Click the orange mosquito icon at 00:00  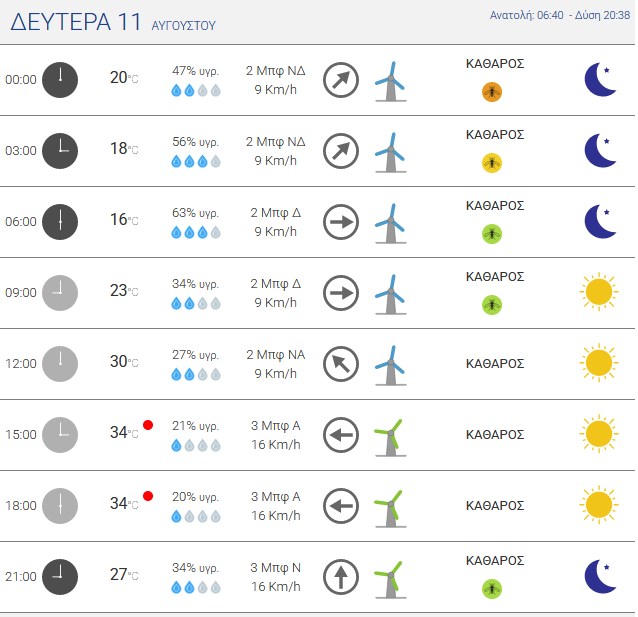pos(492,92)
